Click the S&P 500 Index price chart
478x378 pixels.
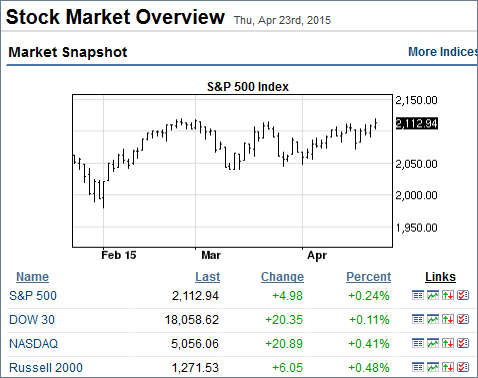pos(232,171)
